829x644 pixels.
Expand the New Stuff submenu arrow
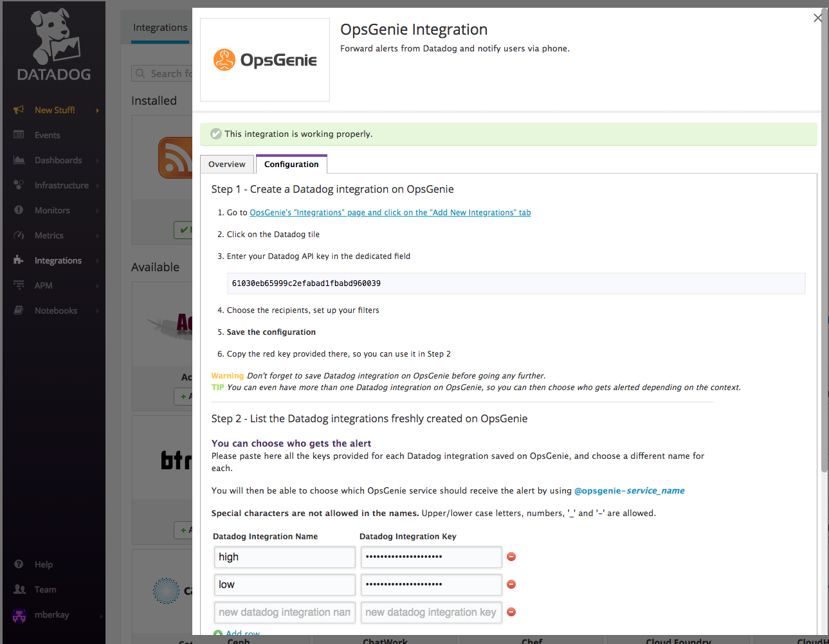(98, 111)
